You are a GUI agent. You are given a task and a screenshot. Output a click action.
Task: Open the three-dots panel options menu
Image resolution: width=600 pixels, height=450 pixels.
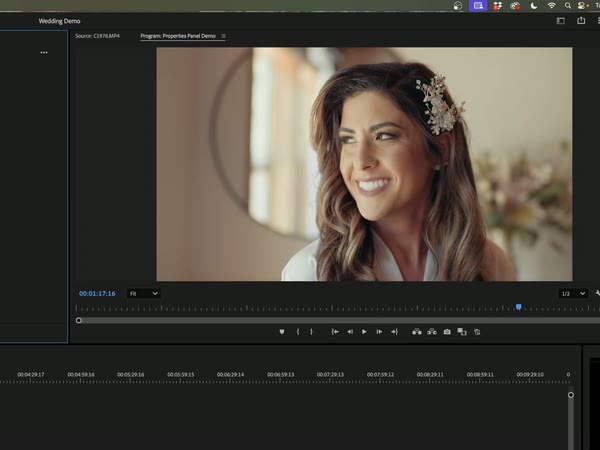(44, 52)
